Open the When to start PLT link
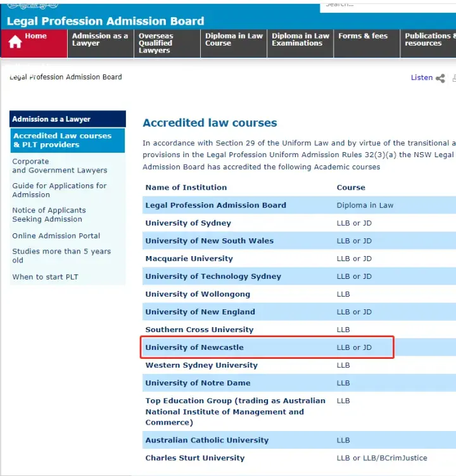 coord(45,277)
